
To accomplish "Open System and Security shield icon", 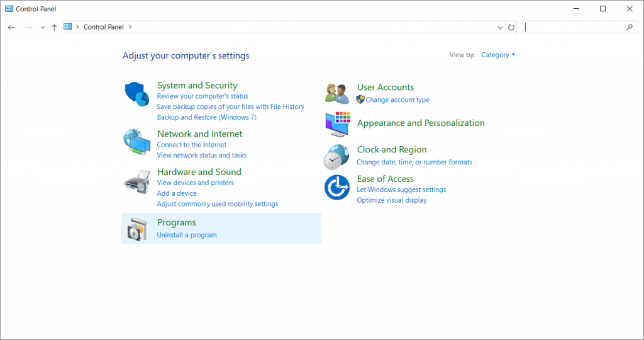I will pos(136,94).
